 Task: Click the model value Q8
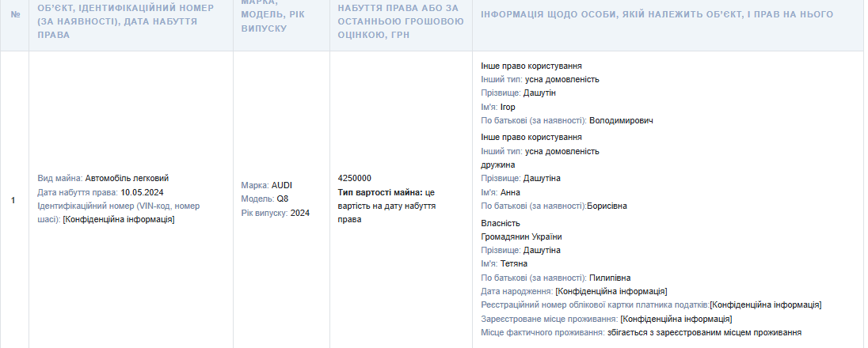coord(283,199)
